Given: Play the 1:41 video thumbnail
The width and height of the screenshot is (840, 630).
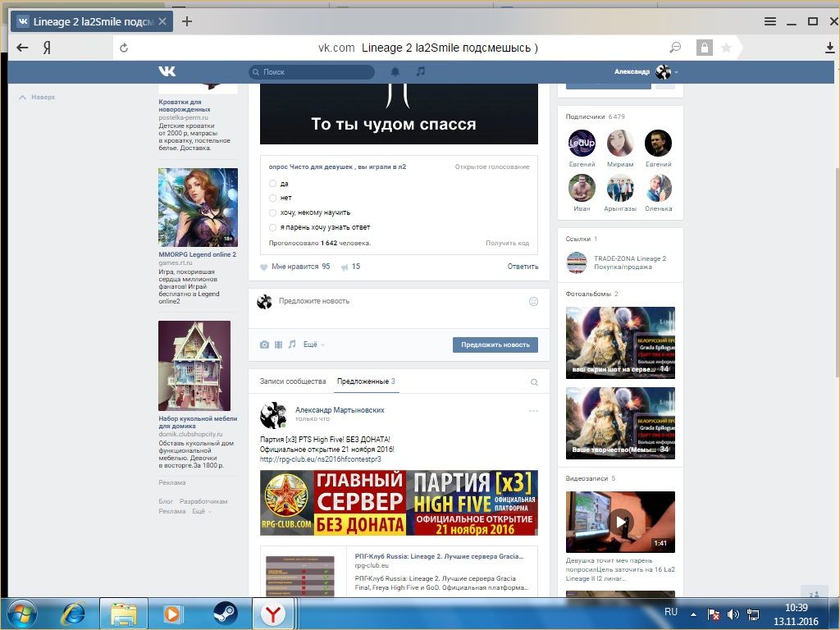Looking at the screenshot, I should 620,522.
